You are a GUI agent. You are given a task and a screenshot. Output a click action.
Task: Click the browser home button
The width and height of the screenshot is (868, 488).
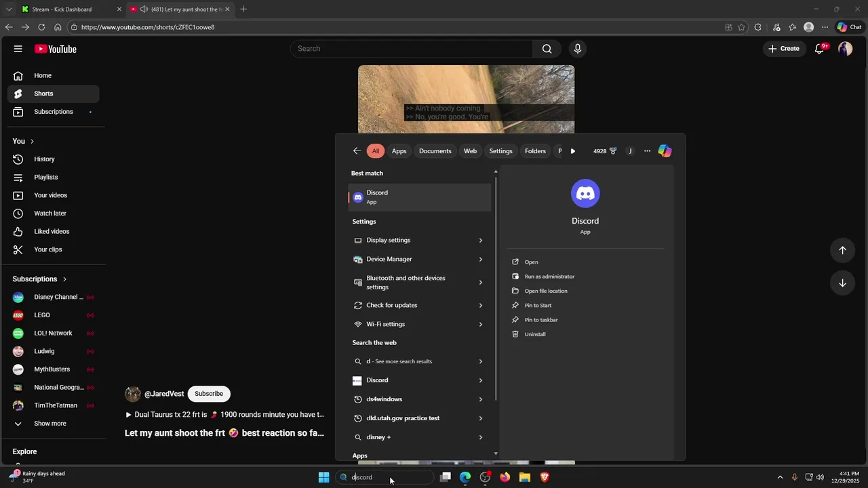pos(58,27)
